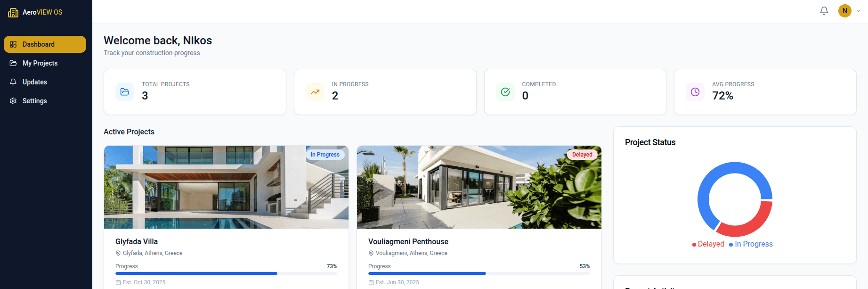The image size is (868, 289).
Task: Click the N user avatar
Action: 845,11
